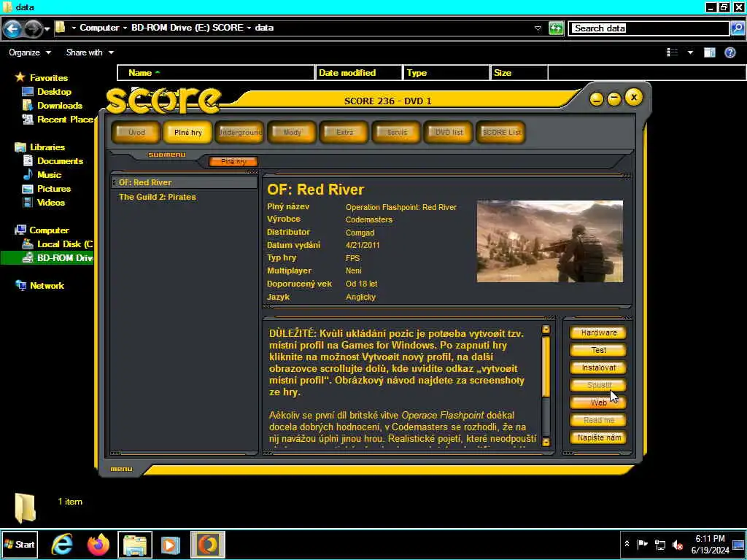This screenshot has height=560, width=747.
Task: Open Explorer Help icon
Action: 729,52
